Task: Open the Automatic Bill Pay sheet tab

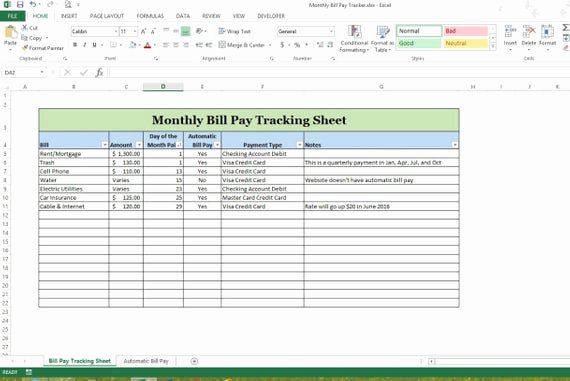Action: pyautogui.click(x=146, y=361)
